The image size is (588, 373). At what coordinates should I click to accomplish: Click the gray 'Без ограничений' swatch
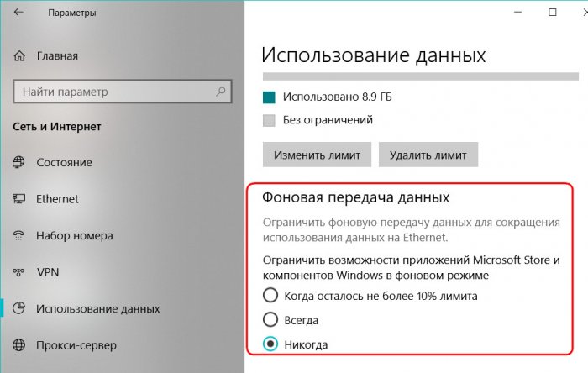269,120
